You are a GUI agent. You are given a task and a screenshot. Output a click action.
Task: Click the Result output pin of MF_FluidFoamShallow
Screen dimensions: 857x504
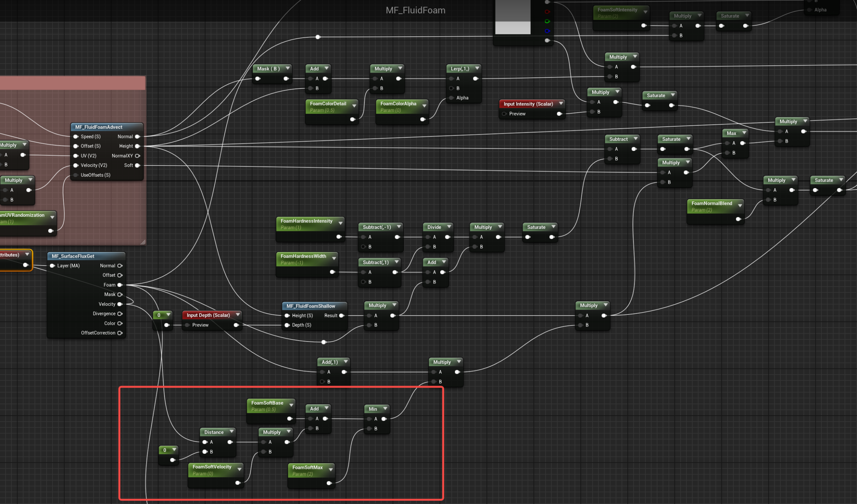[x=342, y=316]
